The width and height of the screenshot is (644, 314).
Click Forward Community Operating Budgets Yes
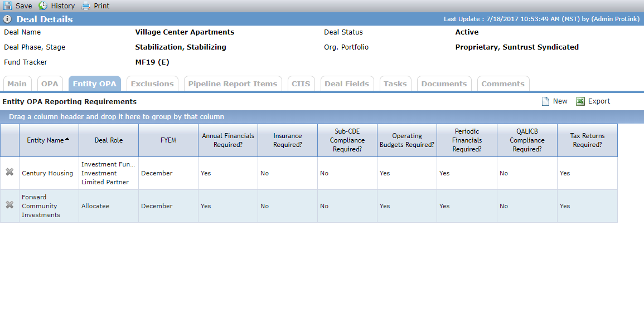point(407,206)
